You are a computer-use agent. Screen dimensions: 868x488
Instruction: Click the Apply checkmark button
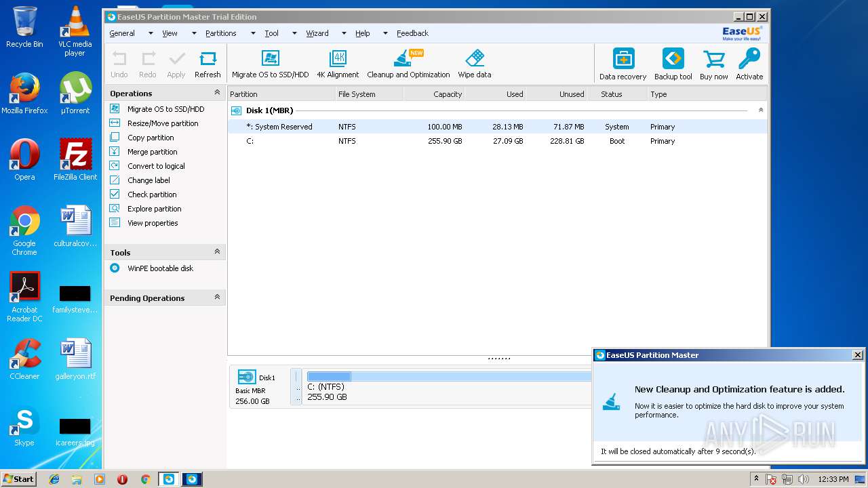176,64
